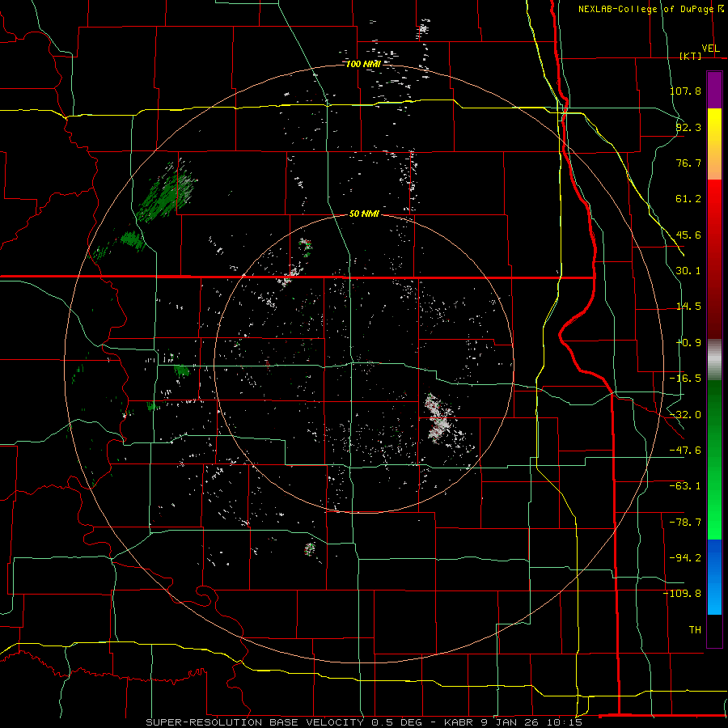Select the -16.5 scale value
This screenshot has width=728, height=728.
[685, 379]
